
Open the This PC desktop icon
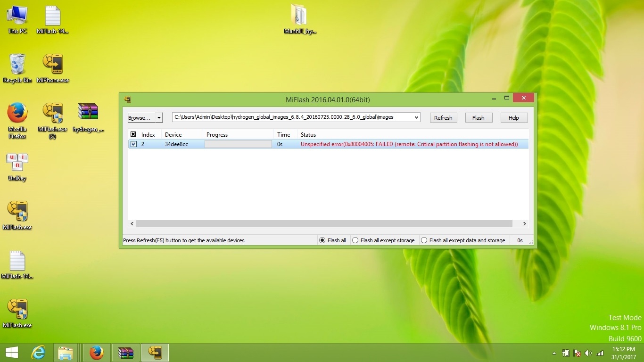click(17, 20)
